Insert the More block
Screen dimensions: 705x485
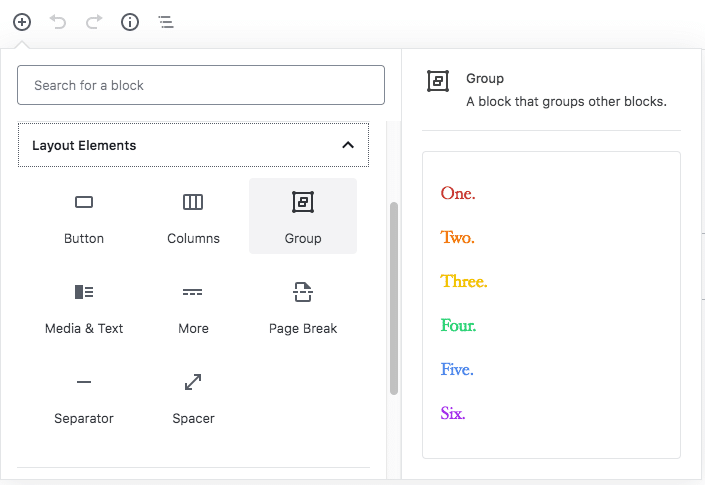(x=193, y=306)
